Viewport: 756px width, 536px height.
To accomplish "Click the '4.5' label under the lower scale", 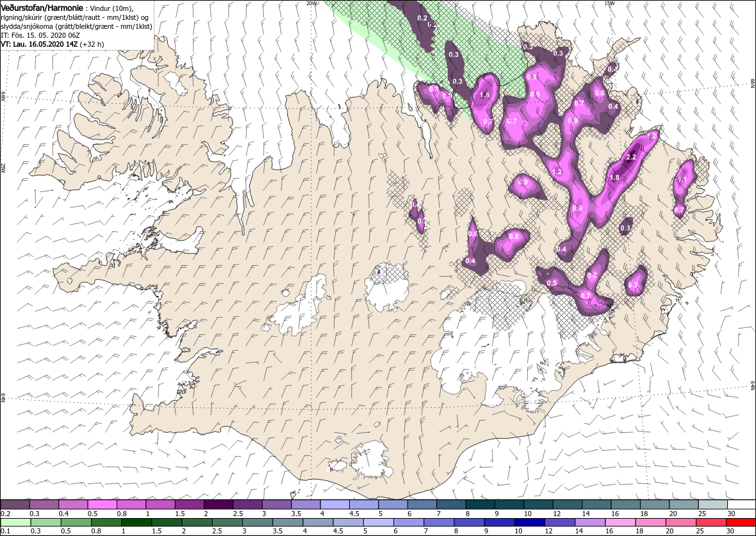I will [338, 532].
